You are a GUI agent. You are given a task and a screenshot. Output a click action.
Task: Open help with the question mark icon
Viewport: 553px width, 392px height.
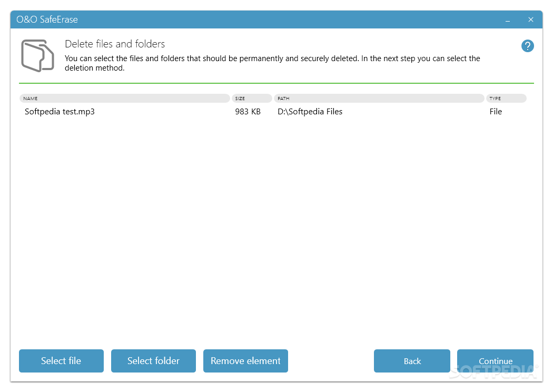point(527,46)
